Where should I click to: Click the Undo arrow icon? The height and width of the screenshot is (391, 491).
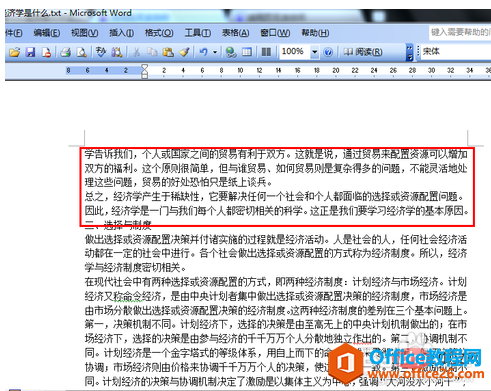(203, 52)
